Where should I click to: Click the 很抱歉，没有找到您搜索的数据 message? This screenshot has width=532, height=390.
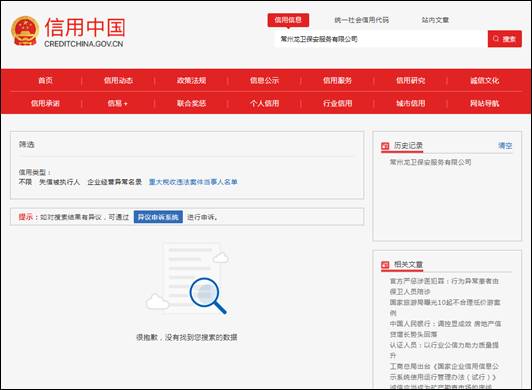tap(187, 337)
